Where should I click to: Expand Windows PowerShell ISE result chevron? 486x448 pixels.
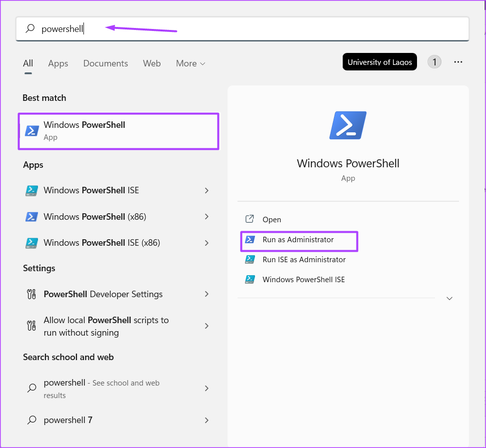206,190
